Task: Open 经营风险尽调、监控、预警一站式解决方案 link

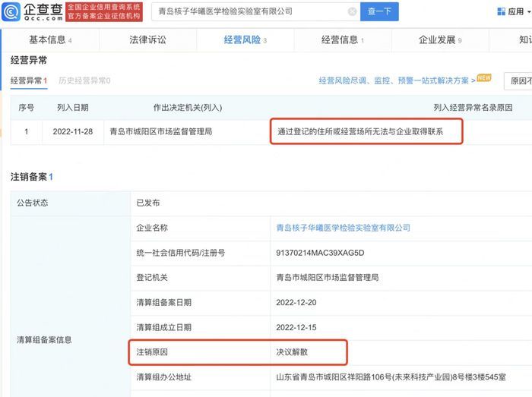Action: (397, 80)
